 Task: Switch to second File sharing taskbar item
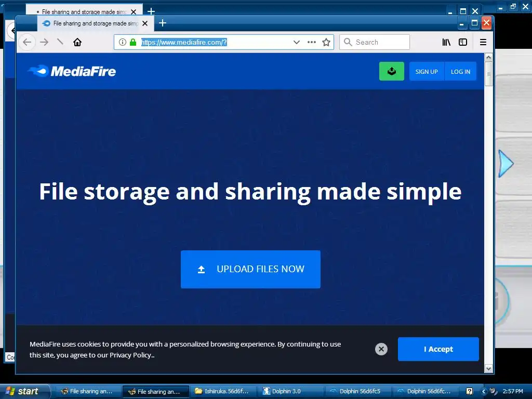click(x=155, y=392)
